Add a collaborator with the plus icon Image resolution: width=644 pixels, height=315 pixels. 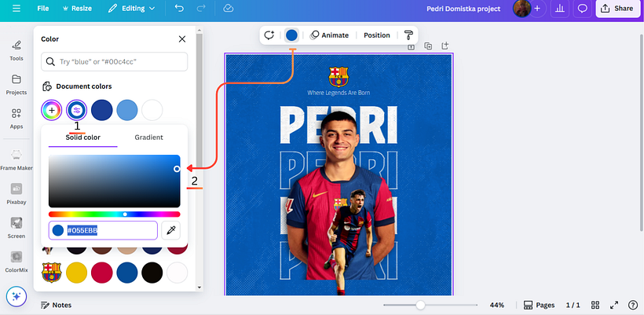click(x=537, y=9)
